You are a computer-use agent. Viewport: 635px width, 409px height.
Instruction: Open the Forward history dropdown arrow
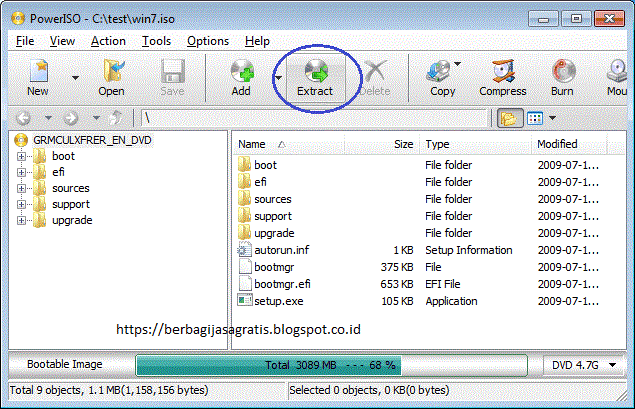click(96, 118)
